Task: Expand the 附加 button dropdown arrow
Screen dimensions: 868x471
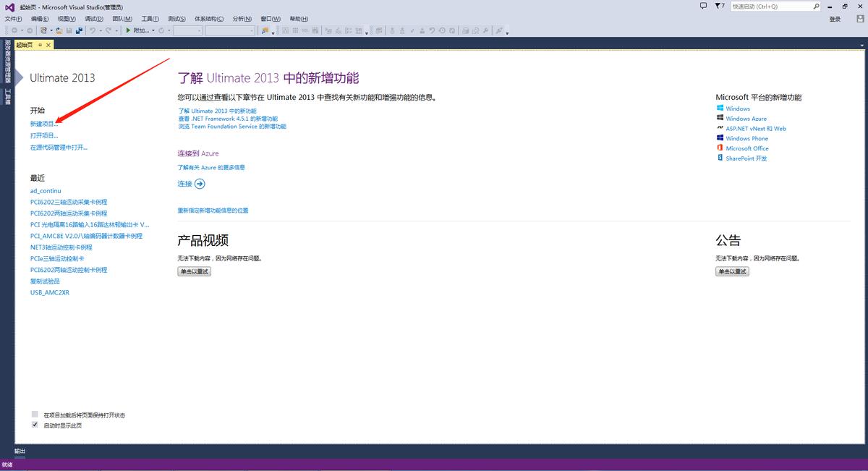Action: [x=153, y=30]
